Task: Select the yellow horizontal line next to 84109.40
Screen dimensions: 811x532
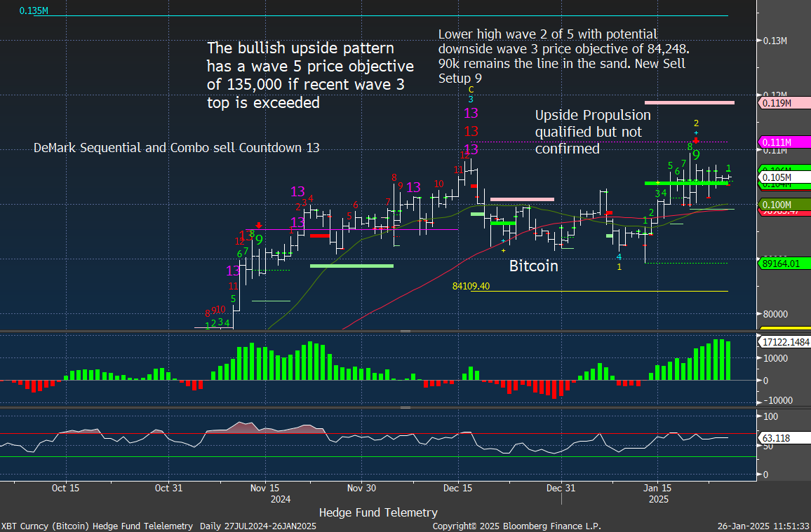Action: [x=599, y=292]
